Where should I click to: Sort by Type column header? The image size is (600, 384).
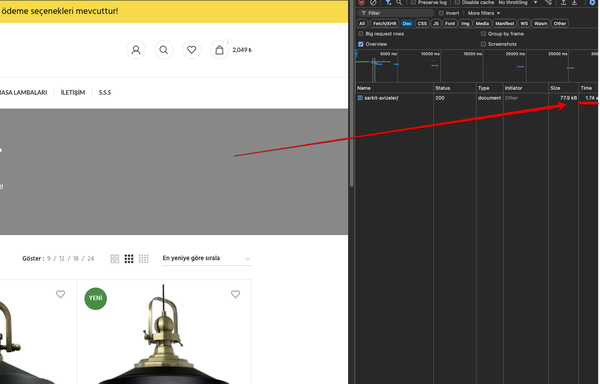(490, 88)
